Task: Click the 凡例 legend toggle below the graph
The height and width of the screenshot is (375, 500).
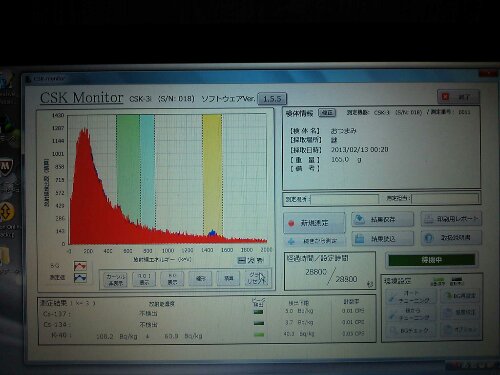Action: click(251, 260)
